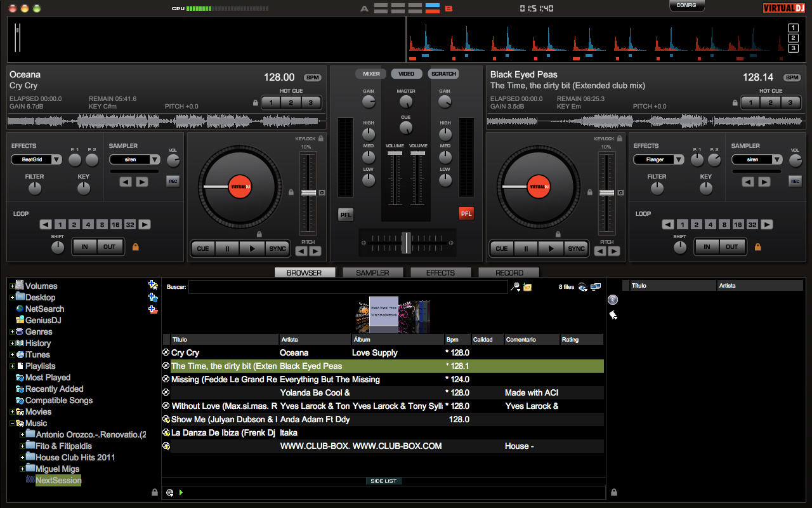Toggle waveform view 2

click(x=793, y=38)
